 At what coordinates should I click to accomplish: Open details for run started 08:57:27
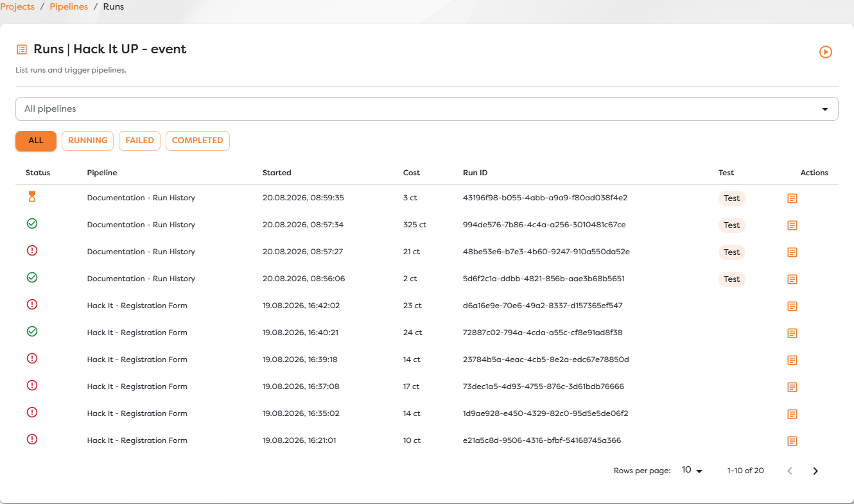(x=792, y=252)
